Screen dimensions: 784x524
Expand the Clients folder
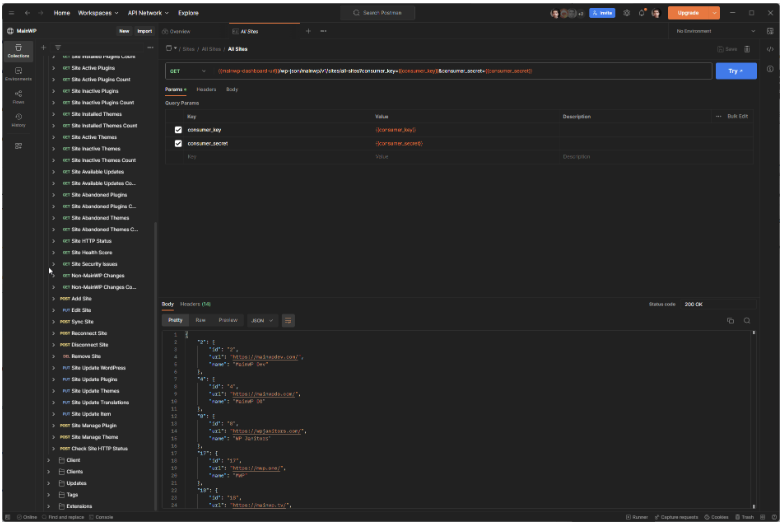48,472
